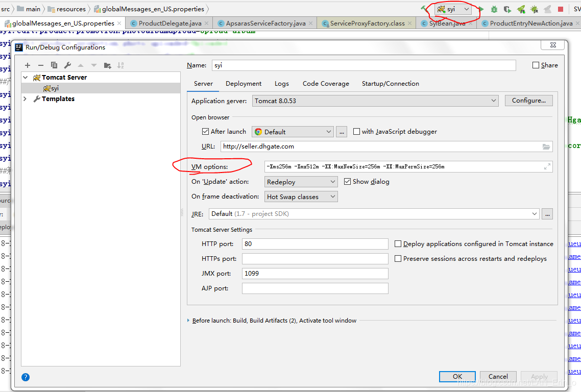Click the URL input field
581x392 pixels.
pos(386,146)
